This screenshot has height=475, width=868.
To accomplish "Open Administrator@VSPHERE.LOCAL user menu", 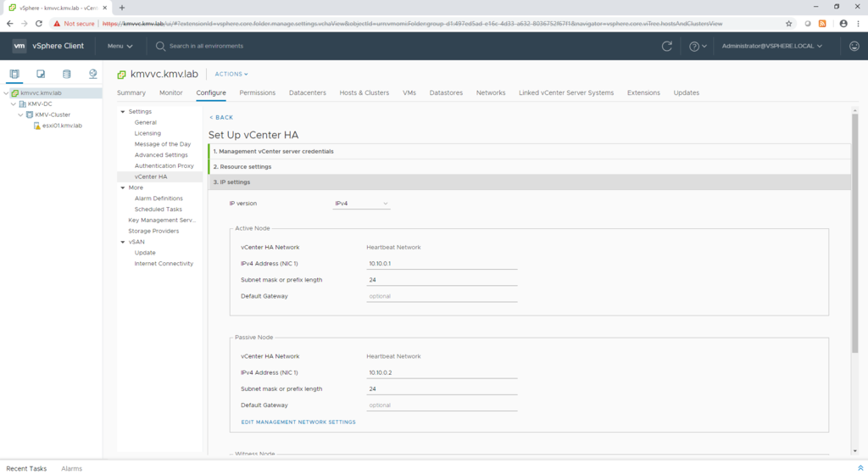I will click(771, 46).
